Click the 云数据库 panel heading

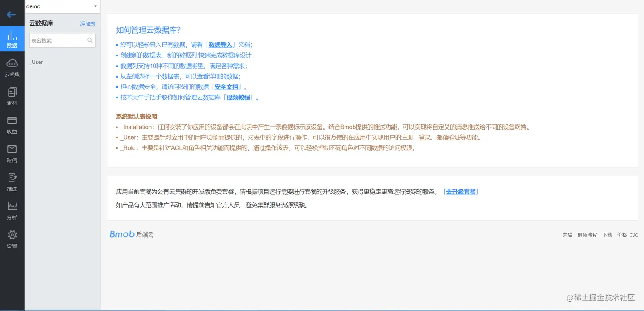point(41,23)
